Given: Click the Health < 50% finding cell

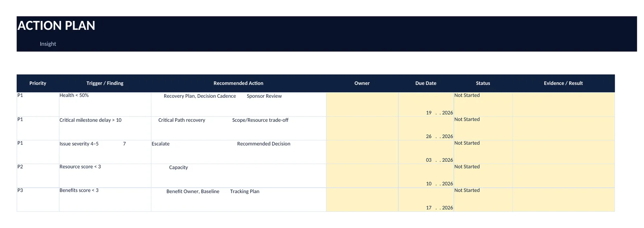Looking at the screenshot, I should click(105, 105).
